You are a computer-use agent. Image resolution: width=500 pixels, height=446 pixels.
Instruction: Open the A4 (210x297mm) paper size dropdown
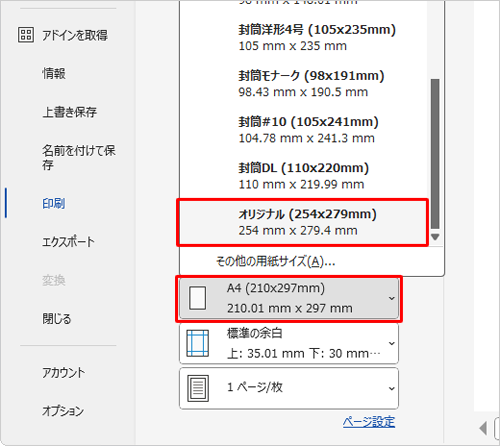(289, 299)
